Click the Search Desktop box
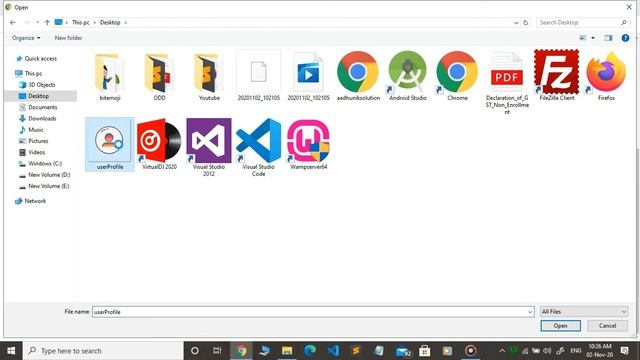The width and height of the screenshot is (640, 360). point(582,22)
